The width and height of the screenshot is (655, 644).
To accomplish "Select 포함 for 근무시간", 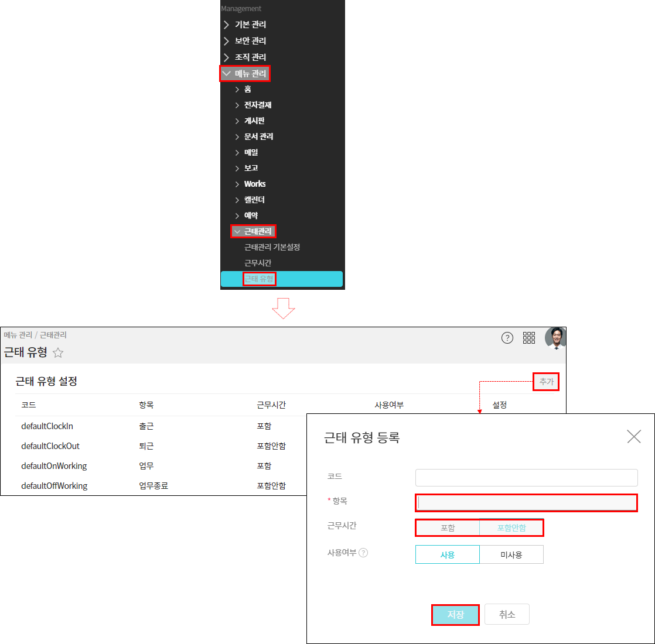I will tap(448, 527).
